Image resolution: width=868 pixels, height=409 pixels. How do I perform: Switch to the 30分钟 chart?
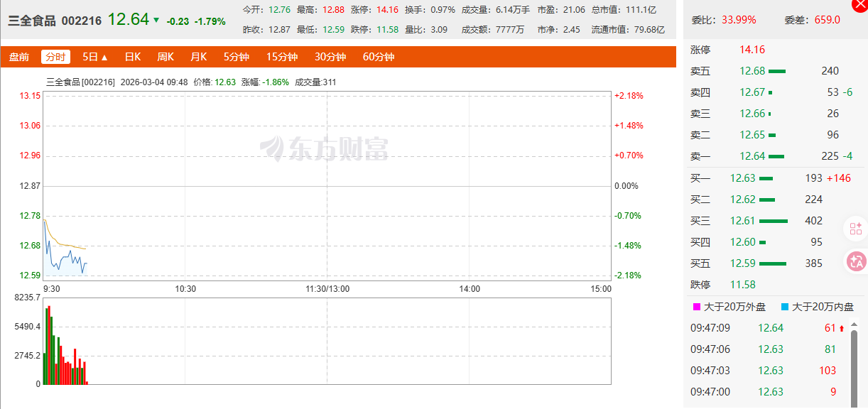point(330,57)
